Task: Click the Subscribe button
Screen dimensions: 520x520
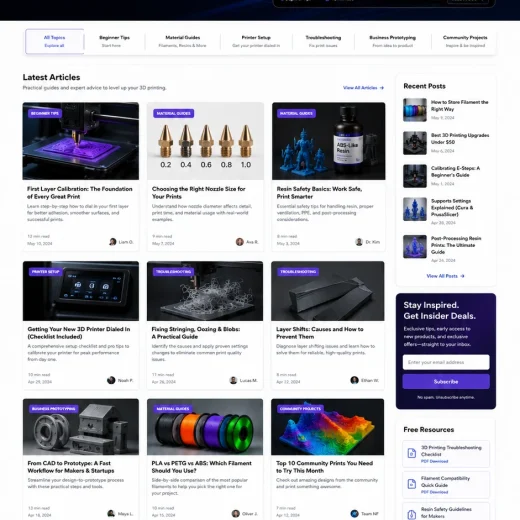Action: pyautogui.click(x=446, y=381)
